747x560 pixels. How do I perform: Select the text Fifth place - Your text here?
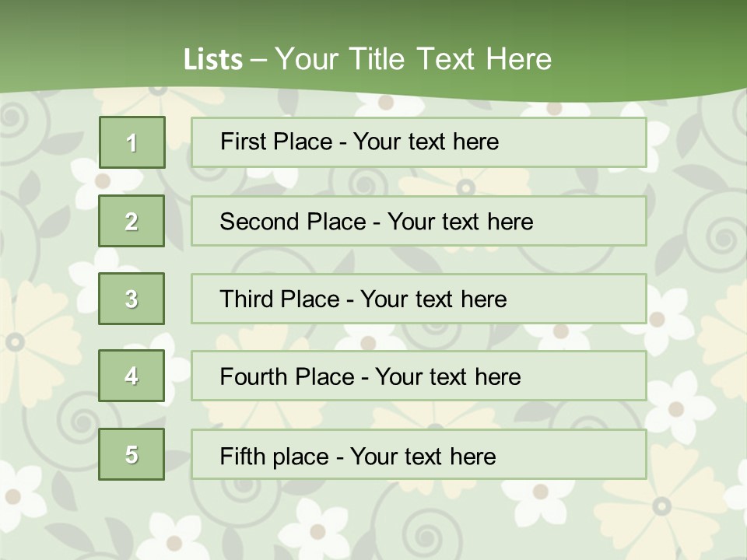tap(358, 457)
